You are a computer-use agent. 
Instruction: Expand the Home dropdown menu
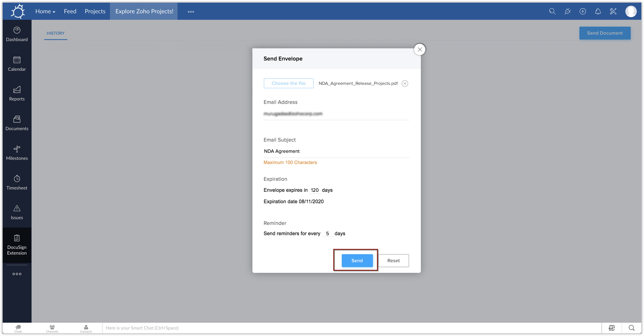[x=45, y=11]
